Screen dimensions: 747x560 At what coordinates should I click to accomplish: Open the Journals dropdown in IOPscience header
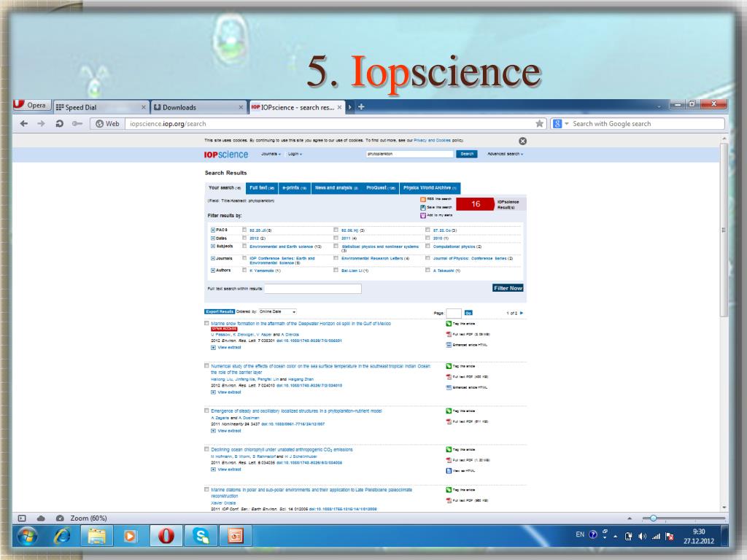pyautogui.click(x=271, y=154)
